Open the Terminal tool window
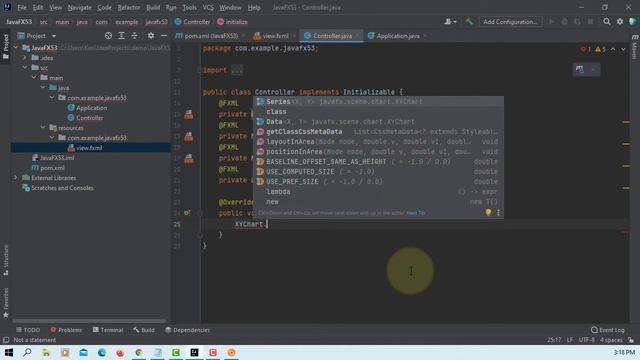This screenshot has width=640, height=360. coord(108,330)
